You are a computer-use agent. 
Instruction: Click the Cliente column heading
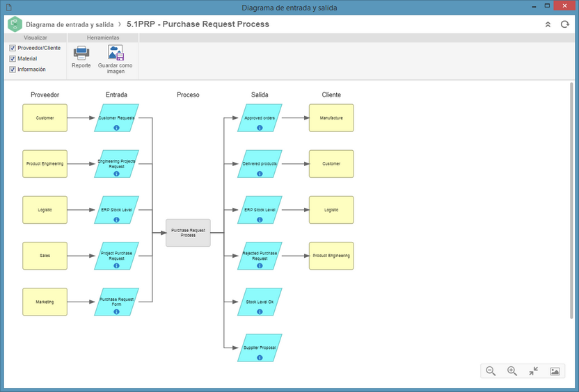coord(331,95)
